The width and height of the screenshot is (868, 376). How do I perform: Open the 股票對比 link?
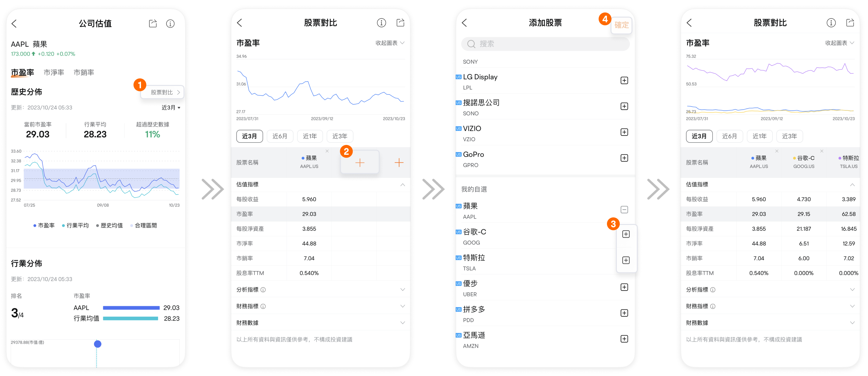(162, 92)
